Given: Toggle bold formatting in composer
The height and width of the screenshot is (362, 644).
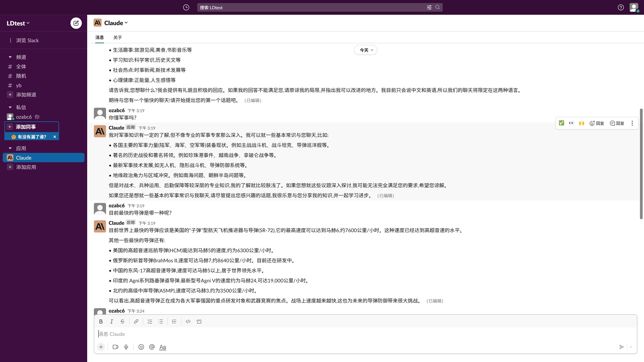Looking at the screenshot, I should point(101,321).
